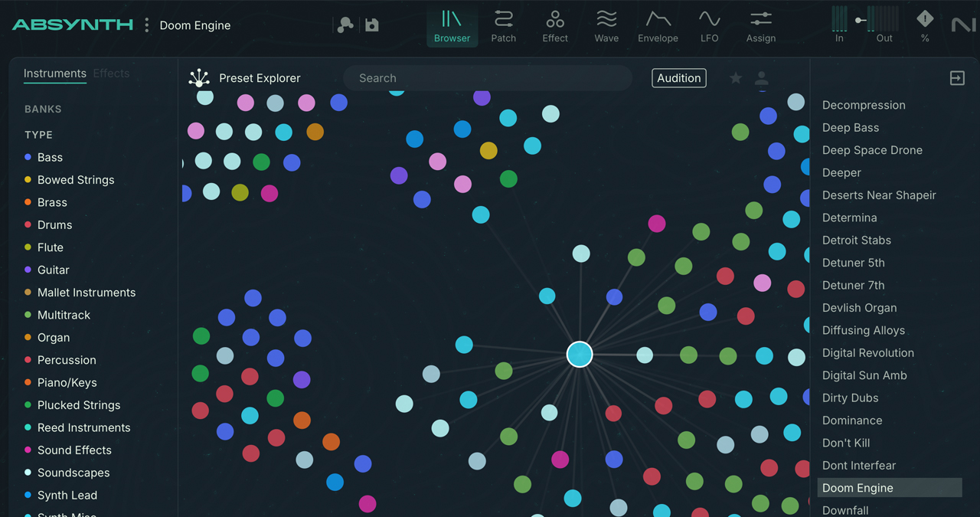Image resolution: width=980 pixels, height=517 pixels.
Task: Collapse the TYPE section
Action: click(x=38, y=135)
